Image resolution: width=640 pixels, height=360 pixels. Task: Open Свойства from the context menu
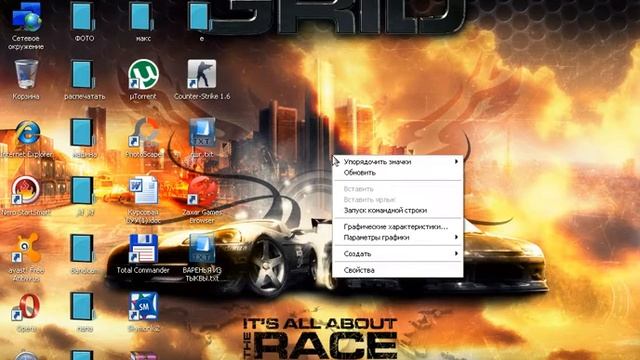click(398, 270)
